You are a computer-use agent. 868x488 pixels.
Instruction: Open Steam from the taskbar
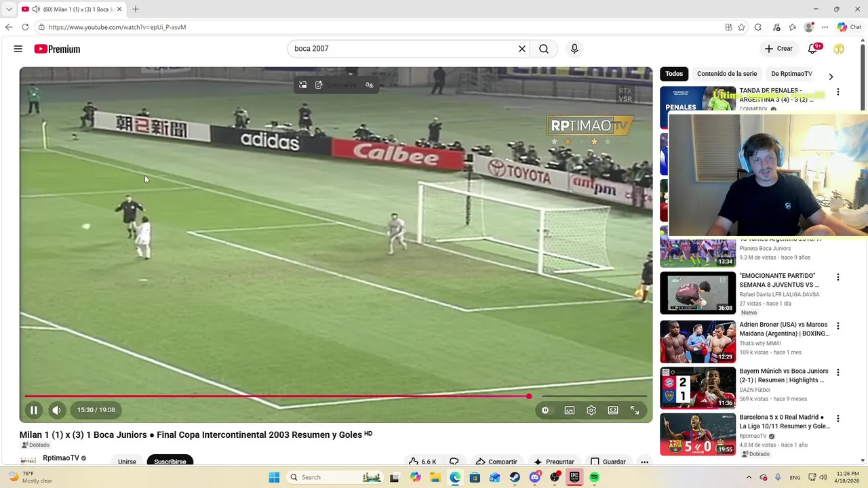tap(515, 477)
